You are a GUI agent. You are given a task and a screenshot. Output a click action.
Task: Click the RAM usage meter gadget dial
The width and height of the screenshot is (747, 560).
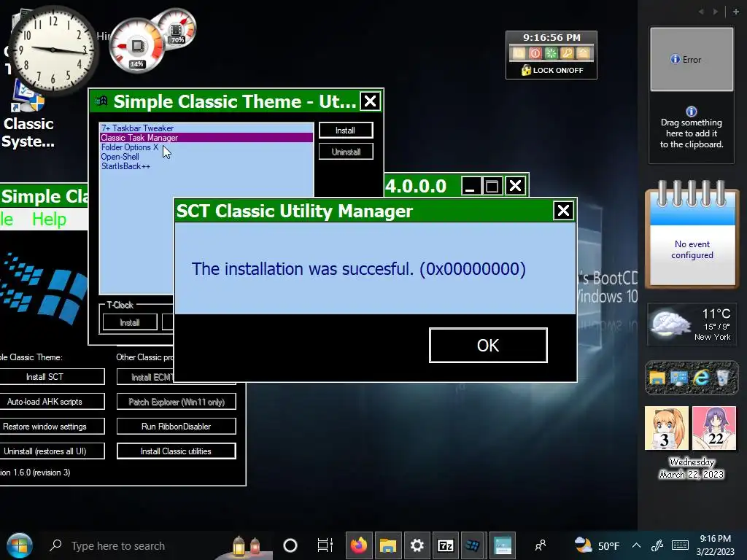[177, 28]
